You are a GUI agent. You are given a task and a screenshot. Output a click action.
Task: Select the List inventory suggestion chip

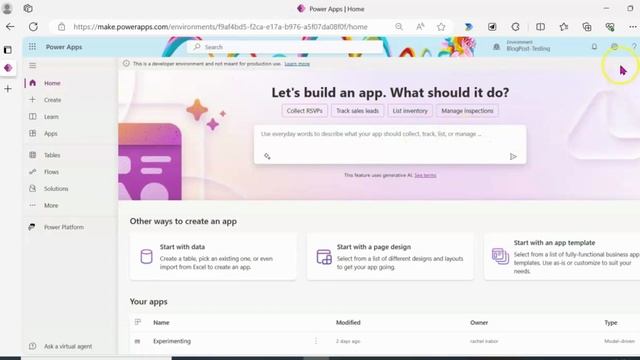pos(410,111)
